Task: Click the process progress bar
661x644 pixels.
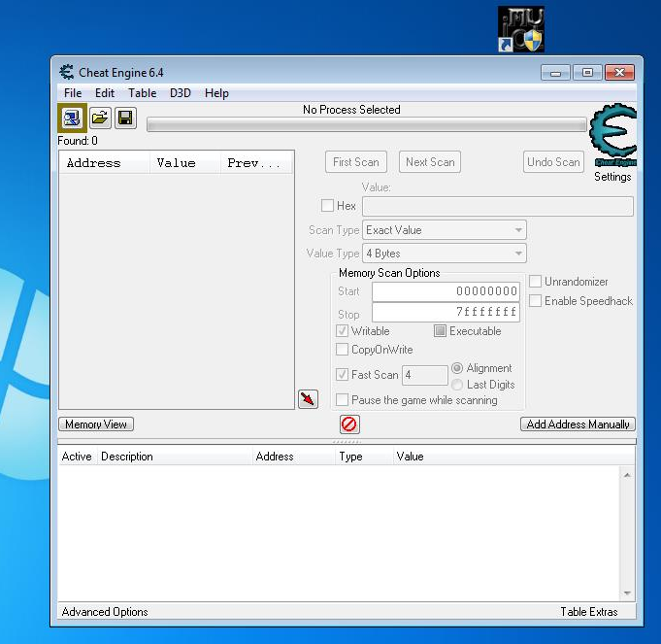Action: pos(366,124)
